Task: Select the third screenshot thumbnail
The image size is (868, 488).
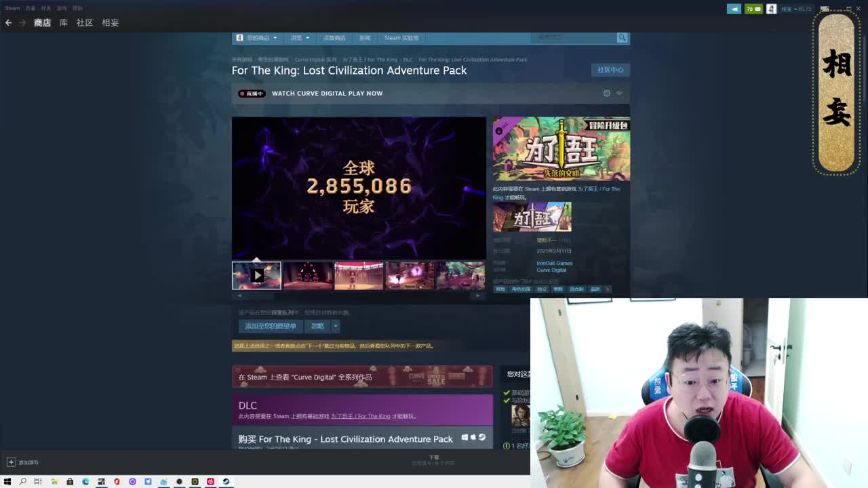Action: pyautogui.click(x=359, y=276)
